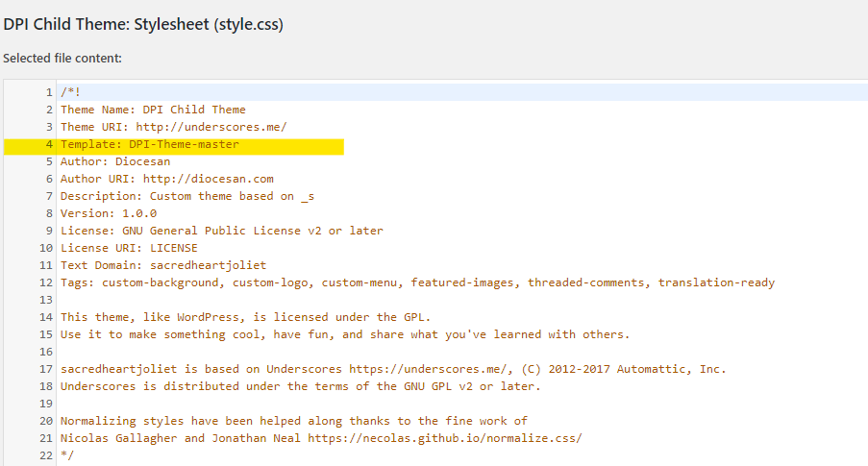Click on the Version: 1.0.0 line
Viewport: 868px width, 466px height.
click(x=109, y=213)
